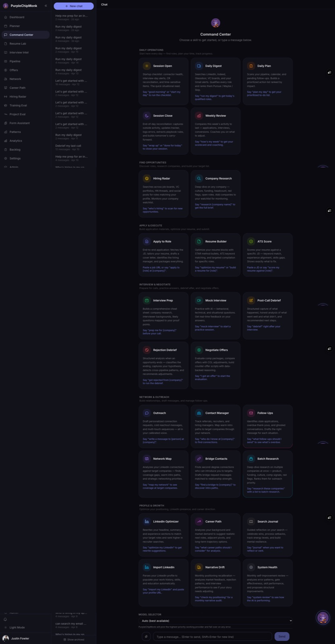The width and height of the screenshot is (335, 644).
Task: Open the 'Debrief my last call' chat
Action: (74, 147)
